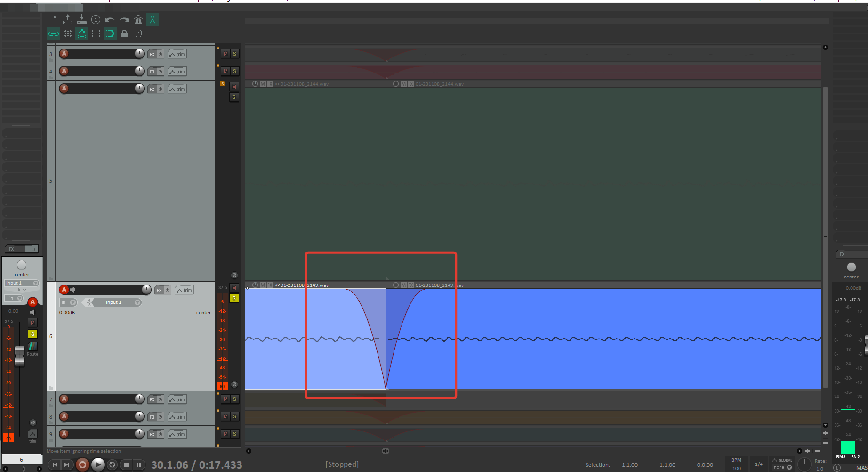Click the horizontal zoom-out minus button
868x472 pixels.
tap(817, 451)
